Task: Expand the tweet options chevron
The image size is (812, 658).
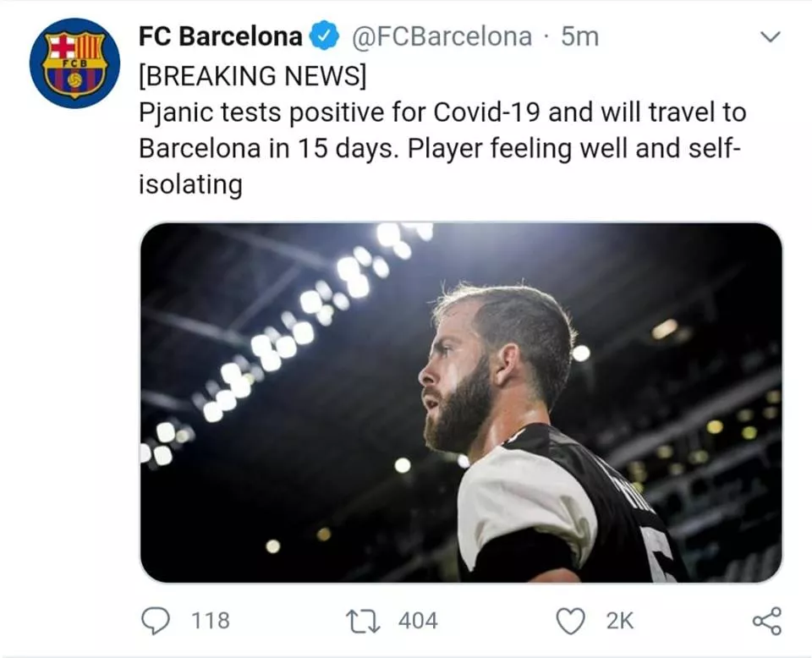Action: (x=771, y=37)
